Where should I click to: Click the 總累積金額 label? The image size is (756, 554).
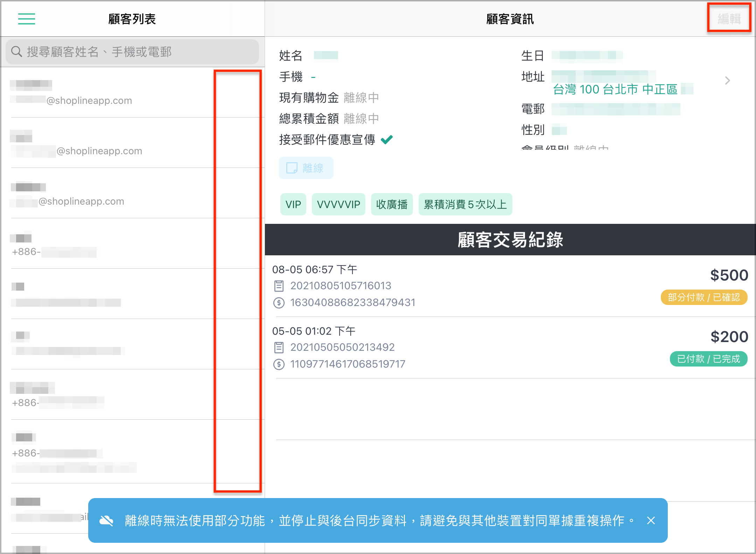[309, 119]
